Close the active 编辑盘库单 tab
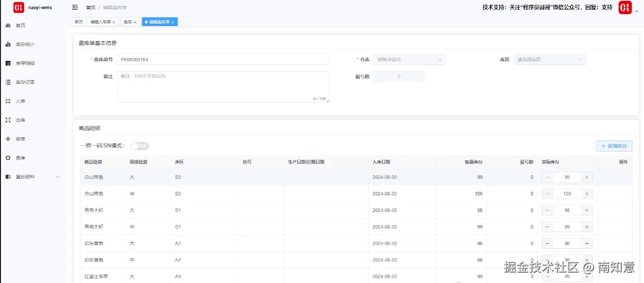Screen dimensions: 644x283 [x=172, y=22]
